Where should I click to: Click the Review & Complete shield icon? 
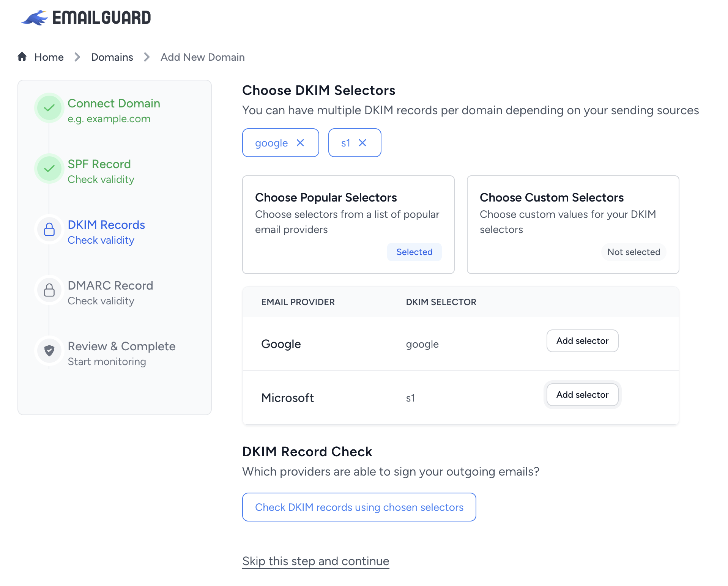click(49, 351)
